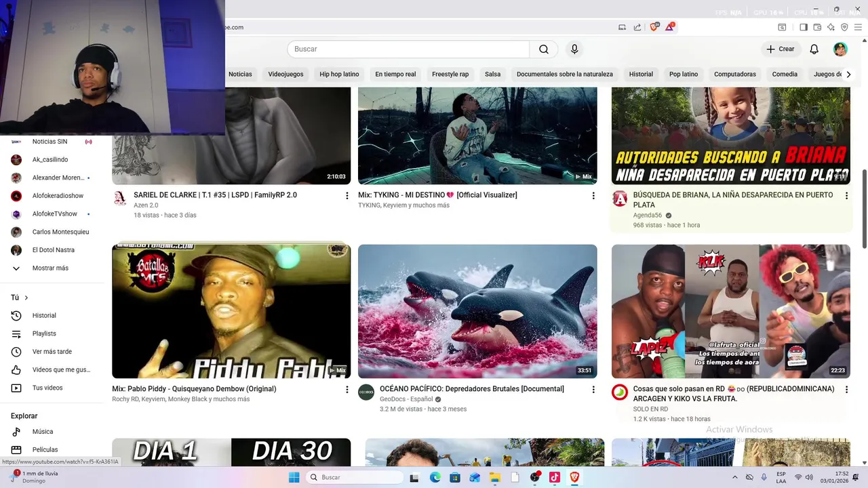Open options for Pablo Piddy mix
The width and height of the screenshot is (868, 488).
click(x=347, y=390)
